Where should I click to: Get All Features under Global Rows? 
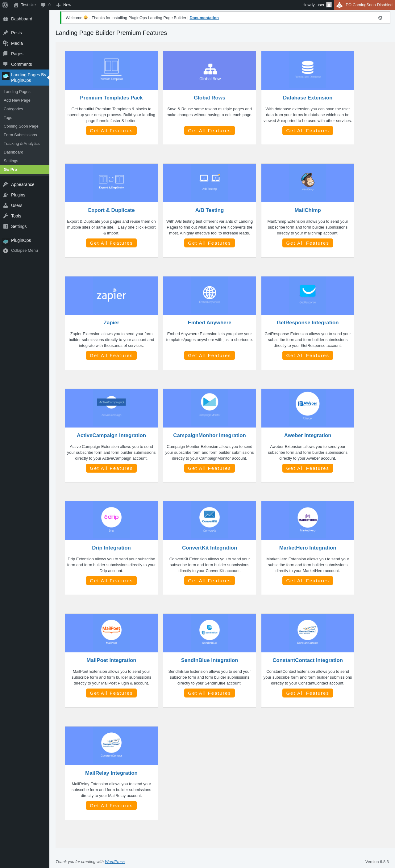pos(210,130)
